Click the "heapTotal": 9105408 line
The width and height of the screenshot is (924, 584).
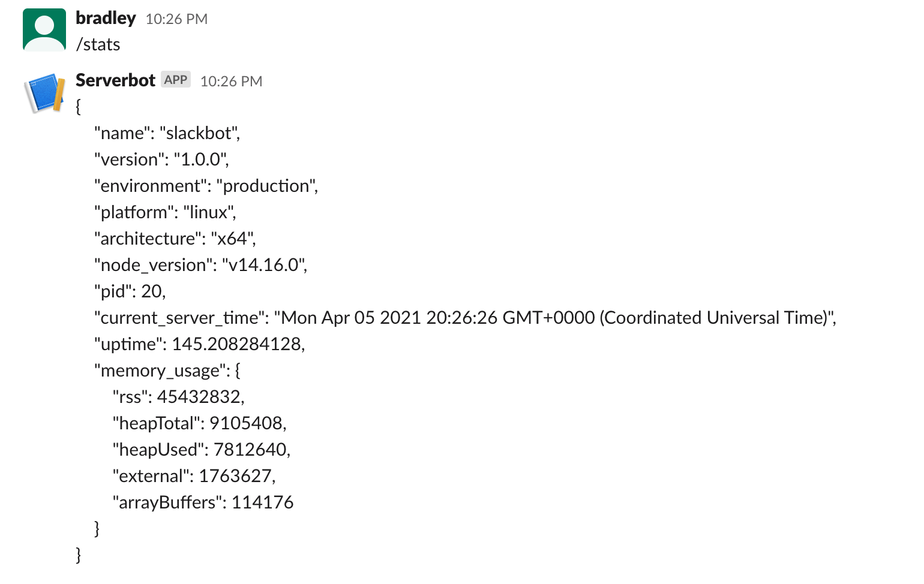(x=199, y=423)
